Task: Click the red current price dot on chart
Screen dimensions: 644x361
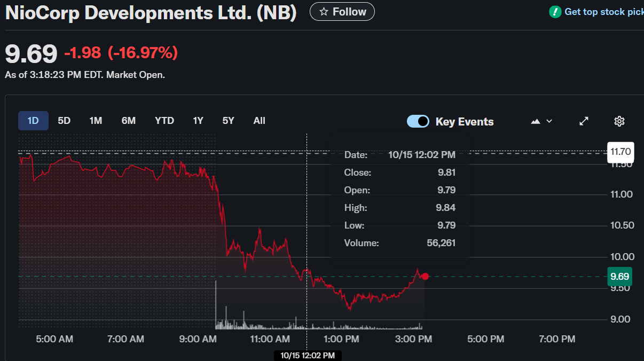Action: (425, 276)
